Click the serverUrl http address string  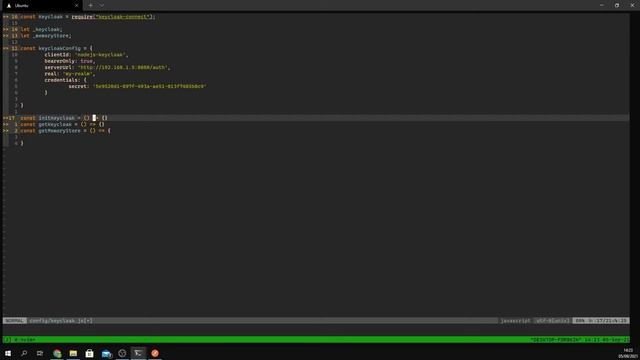(x=122, y=67)
